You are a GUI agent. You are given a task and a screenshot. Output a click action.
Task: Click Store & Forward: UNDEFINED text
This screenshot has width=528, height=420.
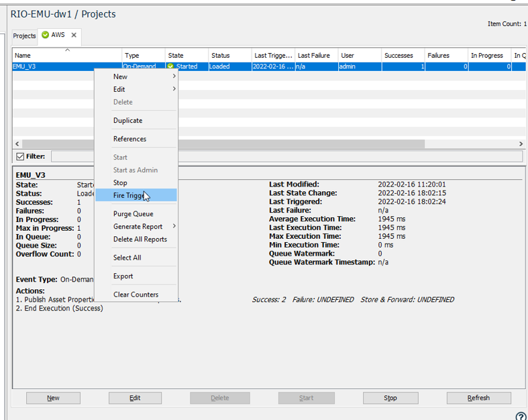[407, 299]
